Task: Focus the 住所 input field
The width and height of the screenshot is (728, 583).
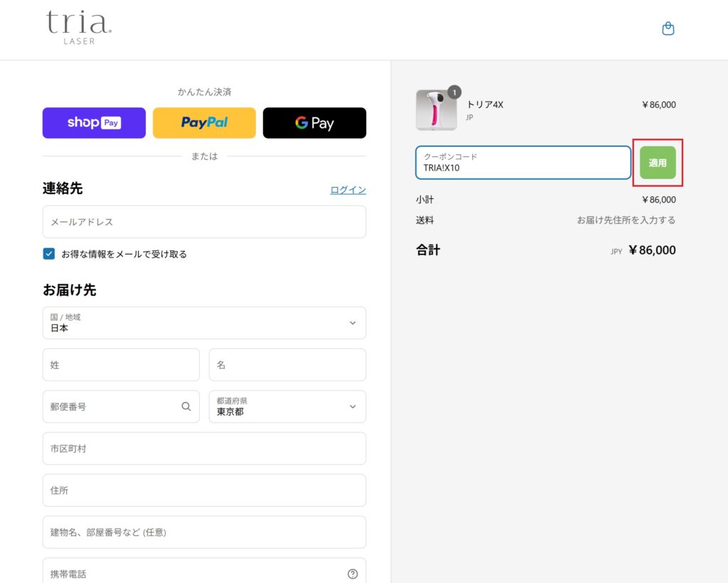Action: coord(204,490)
